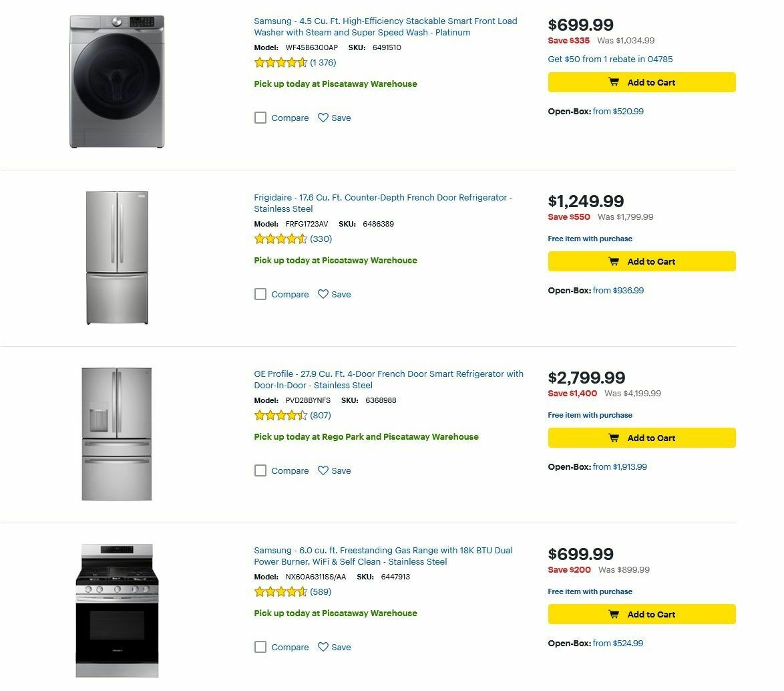Click the heart Save icon for Samsung washer
The width and height of the screenshot is (784, 691).
click(x=323, y=118)
